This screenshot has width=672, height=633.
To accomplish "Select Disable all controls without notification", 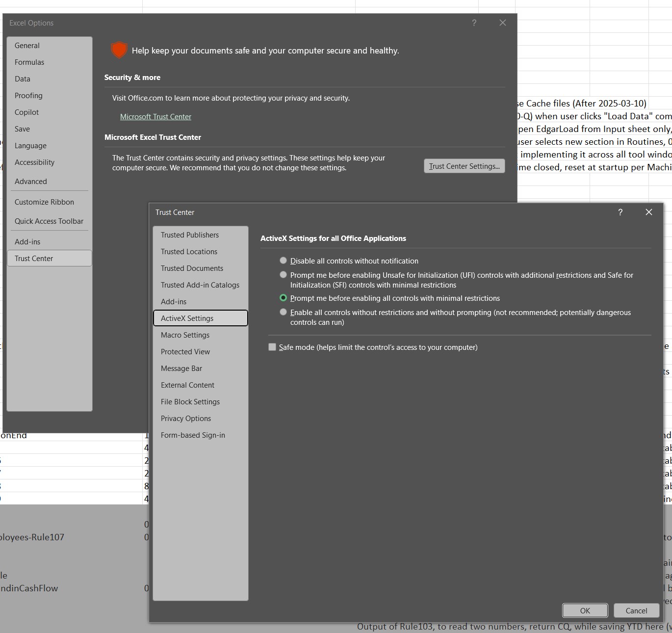I will click(x=283, y=261).
